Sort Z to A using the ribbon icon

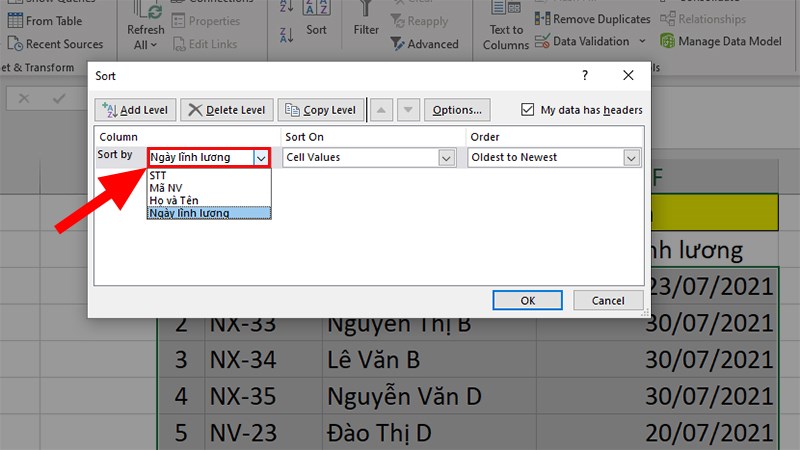286,35
